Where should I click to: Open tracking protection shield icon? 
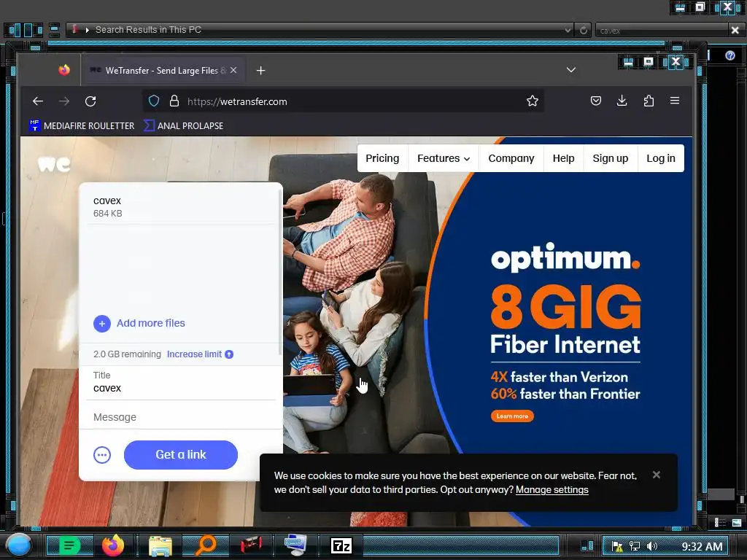pyautogui.click(x=153, y=101)
